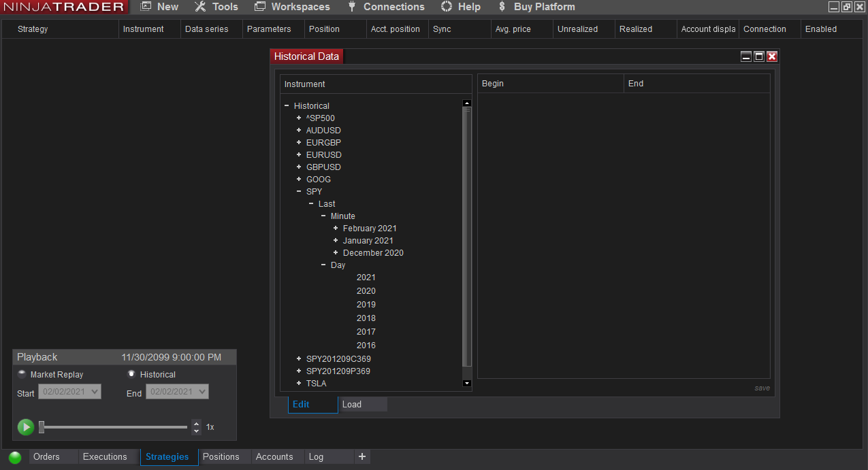Switch to the Positions tab
The width and height of the screenshot is (868, 470).
point(221,457)
